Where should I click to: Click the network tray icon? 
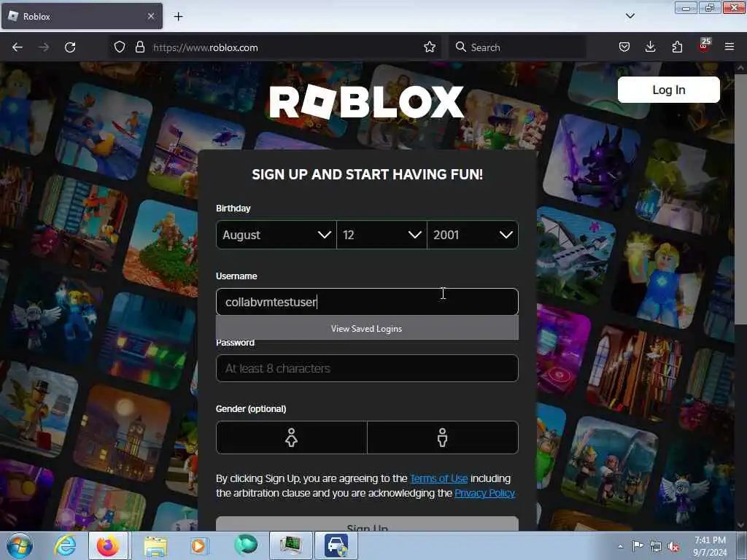656,547
